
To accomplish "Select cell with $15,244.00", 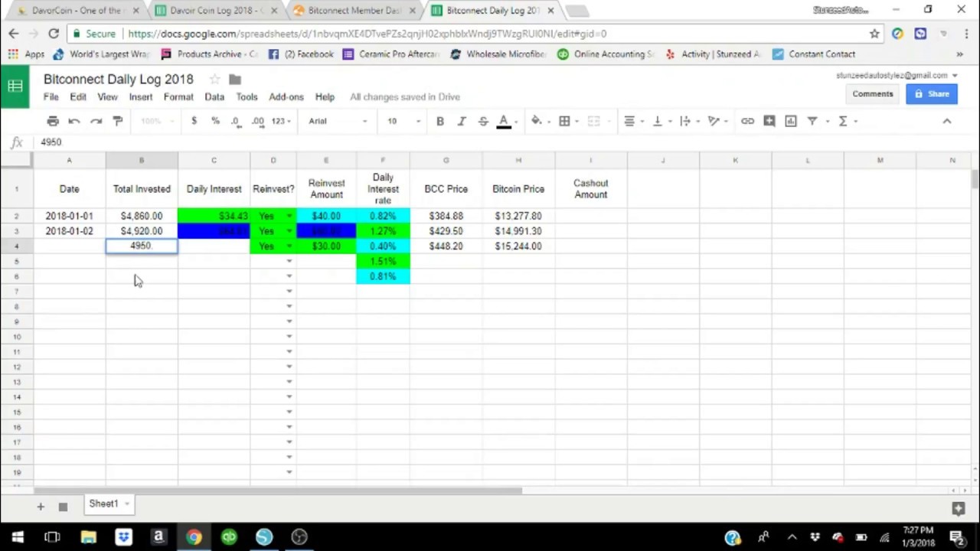I will tap(518, 246).
